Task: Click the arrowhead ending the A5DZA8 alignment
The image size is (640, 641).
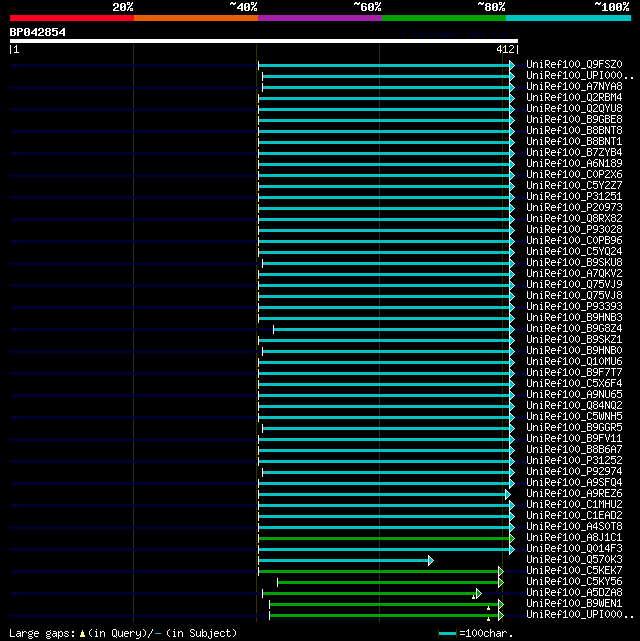Action: click(x=479, y=593)
